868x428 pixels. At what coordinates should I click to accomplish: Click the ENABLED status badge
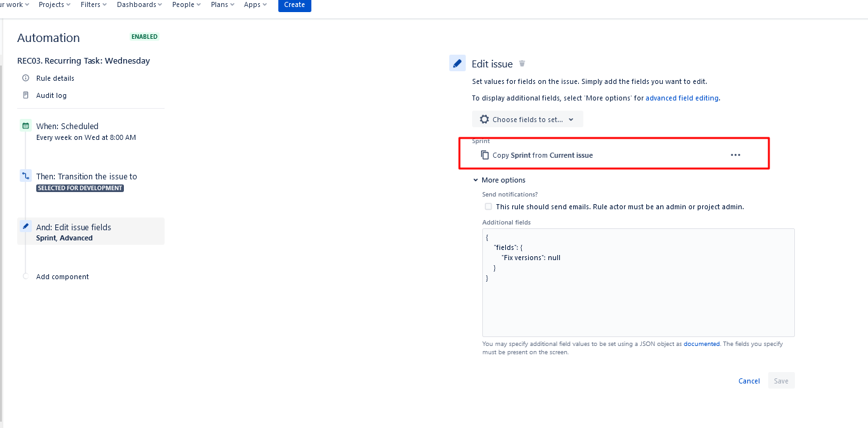(x=144, y=37)
